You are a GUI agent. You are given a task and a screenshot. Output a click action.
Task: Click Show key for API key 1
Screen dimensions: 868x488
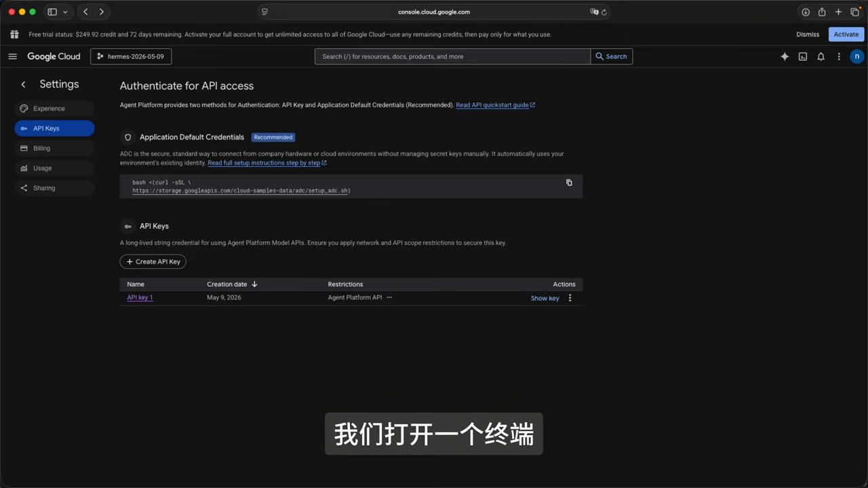(x=545, y=298)
